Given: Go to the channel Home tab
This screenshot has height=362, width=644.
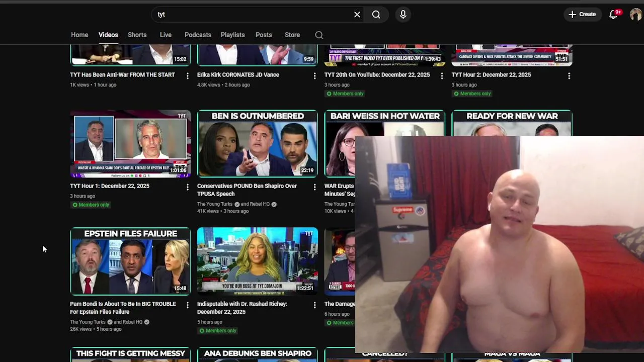Looking at the screenshot, I should click(x=79, y=35).
